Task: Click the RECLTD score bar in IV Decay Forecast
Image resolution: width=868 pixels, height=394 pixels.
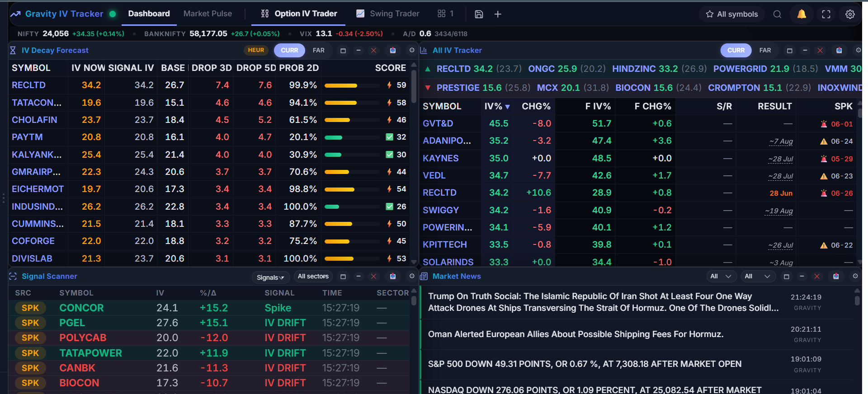Action: [x=352, y=85]
